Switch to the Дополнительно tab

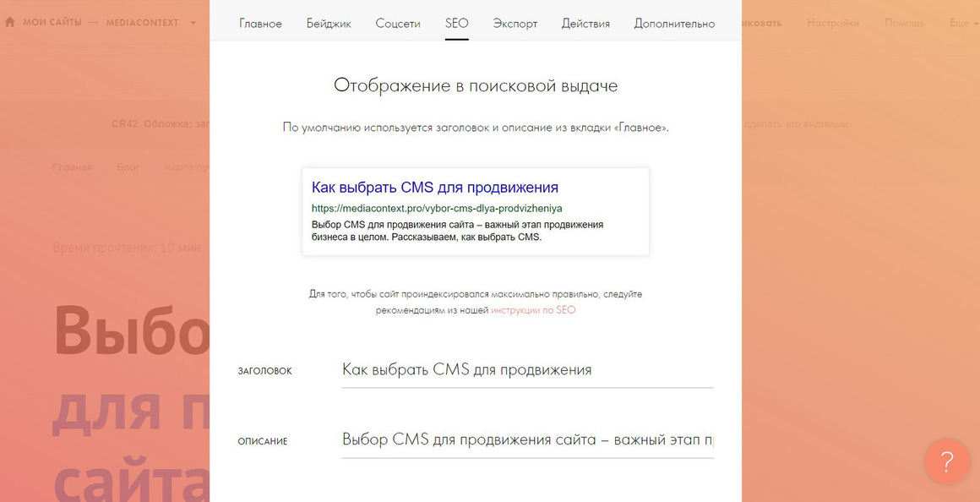[x=674, y=24]
